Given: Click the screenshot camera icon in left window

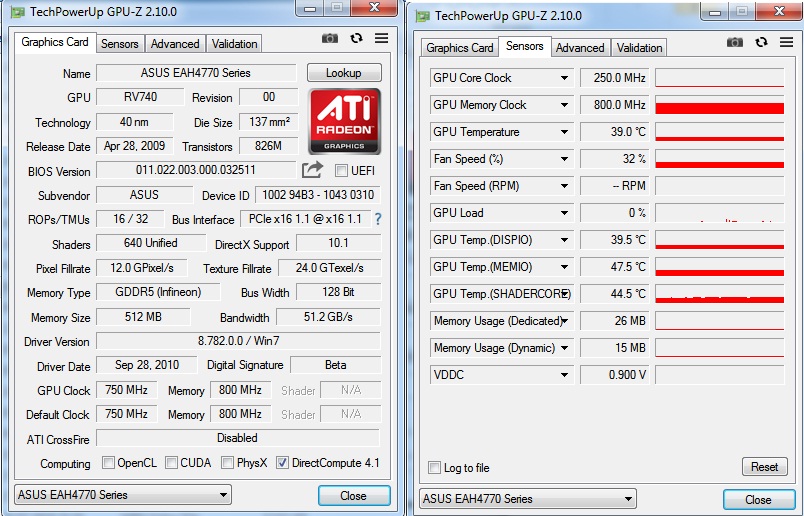Looking at the screenshot, I should pos(330,39).
